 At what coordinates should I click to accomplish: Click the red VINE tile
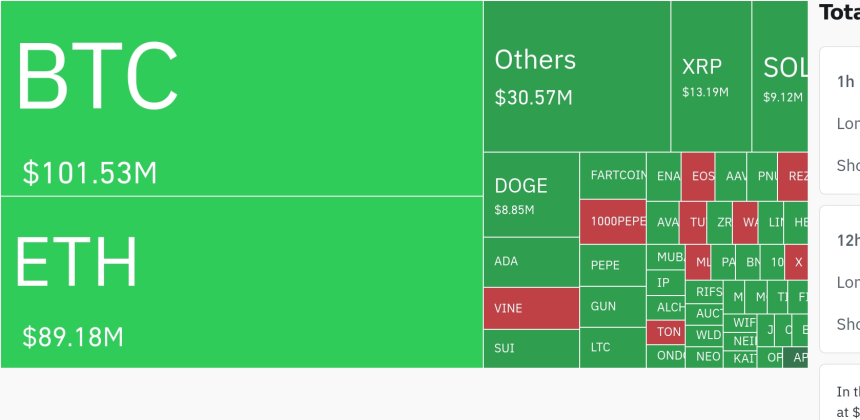tap(531, 308)
